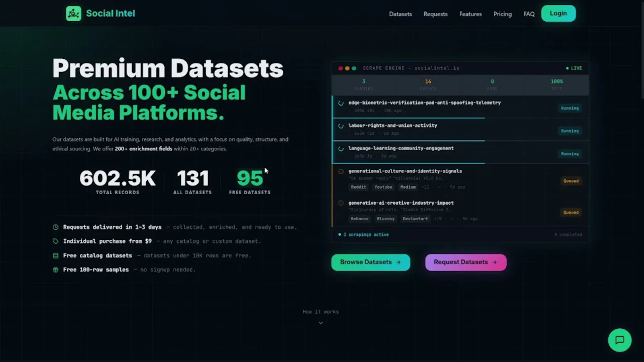Click the green dot in scrape engine titlebar

click(x=354, y=68)
